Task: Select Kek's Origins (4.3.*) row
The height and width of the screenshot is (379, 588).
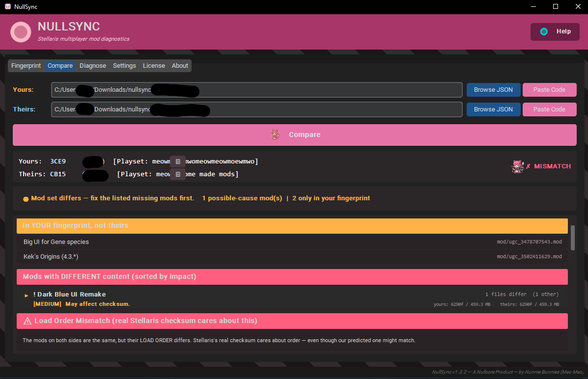Action: tap(292, 257)
